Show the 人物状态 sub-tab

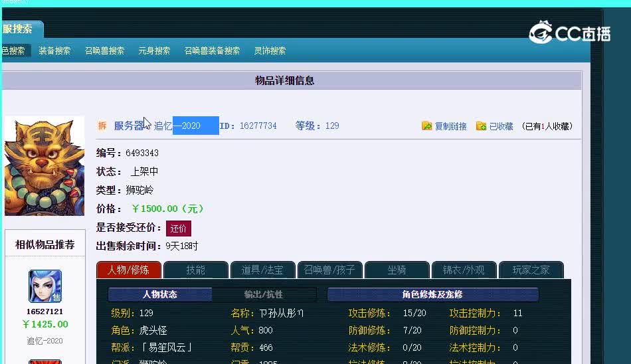160,294
